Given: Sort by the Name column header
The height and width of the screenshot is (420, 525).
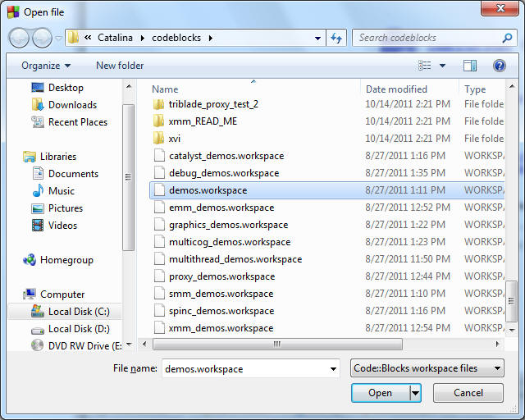Looking at the screenshot, I should 165,89.
